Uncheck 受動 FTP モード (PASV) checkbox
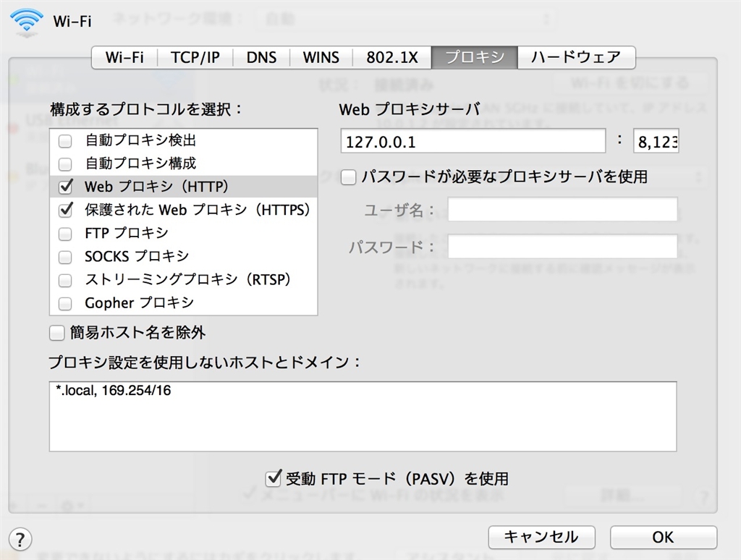The height and width of the screenshot is (560, 741). click(274, 478)
